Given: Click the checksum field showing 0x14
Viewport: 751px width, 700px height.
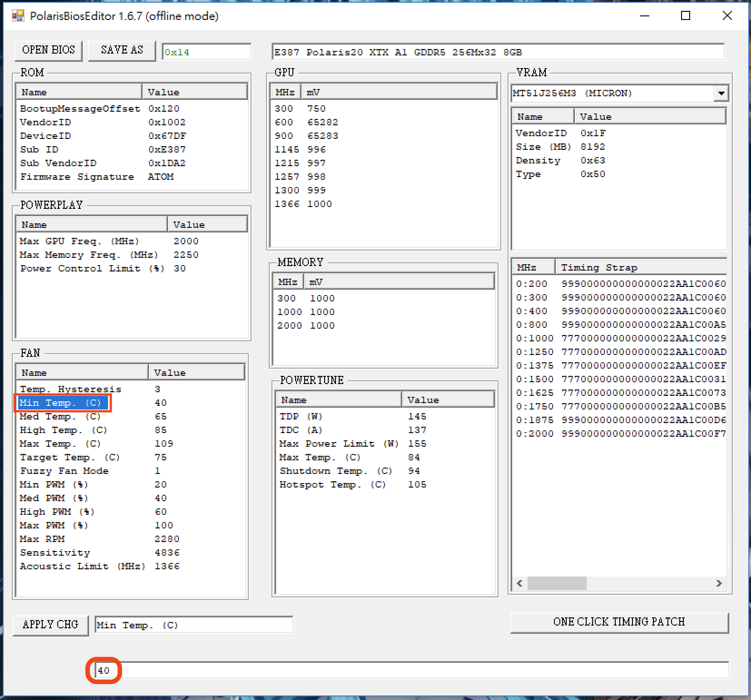Looking at the screenshot, I should (x=206, y=52).
